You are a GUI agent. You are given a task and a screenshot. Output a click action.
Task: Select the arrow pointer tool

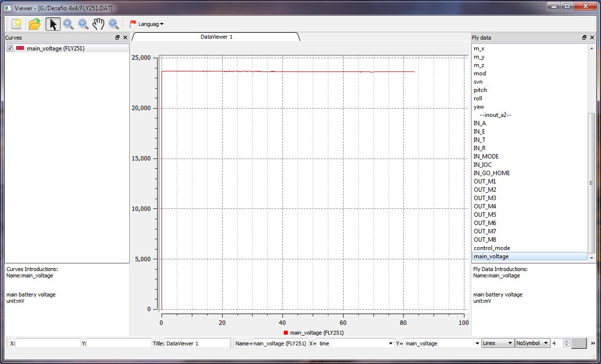point(53,24)
